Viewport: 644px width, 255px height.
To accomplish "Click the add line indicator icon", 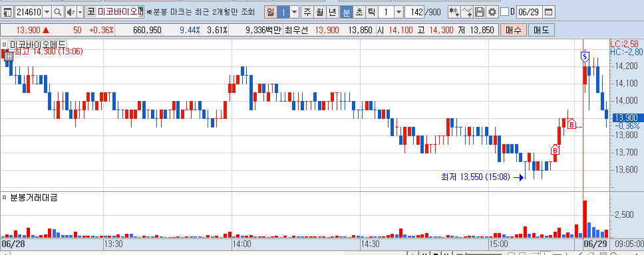I will click(x=467, y=13).
